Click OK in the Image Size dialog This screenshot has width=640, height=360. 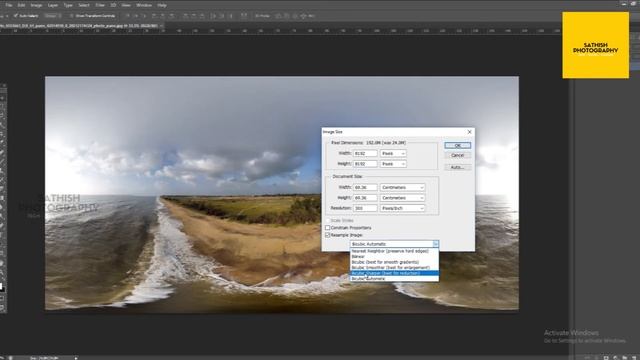[458, 146]
